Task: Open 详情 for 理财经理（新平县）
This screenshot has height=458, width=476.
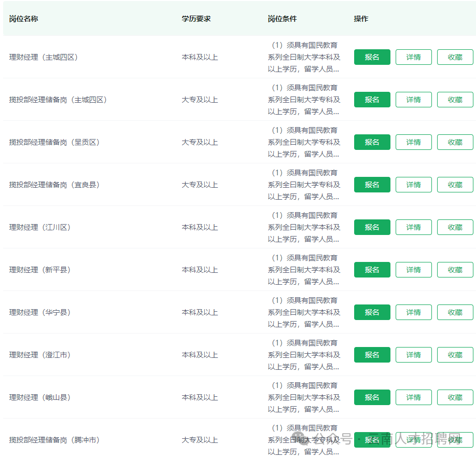Action: pyautogui.click(x=413, y=270)
